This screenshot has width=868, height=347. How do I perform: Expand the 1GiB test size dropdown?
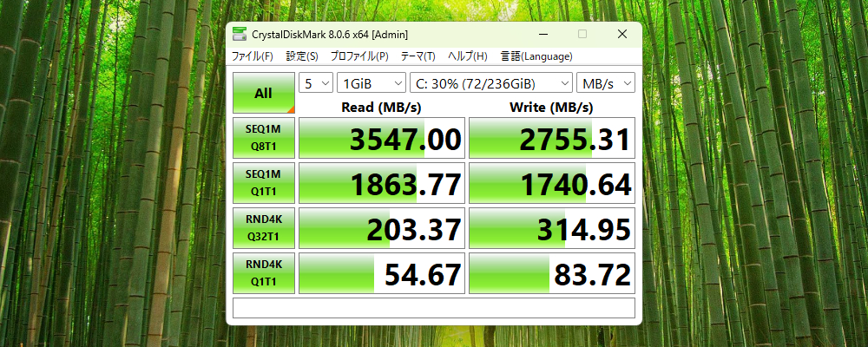pos(372,83)
